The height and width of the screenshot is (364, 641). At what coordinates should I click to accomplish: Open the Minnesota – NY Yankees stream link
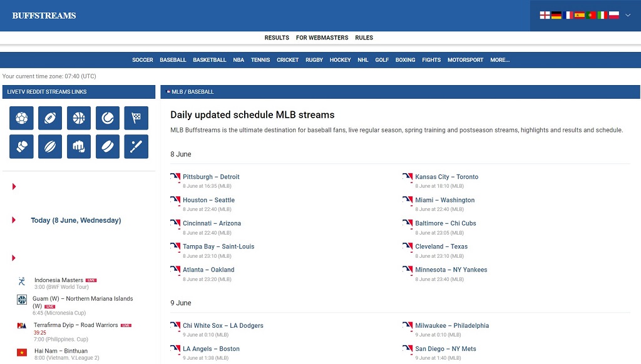pos(451,270)
